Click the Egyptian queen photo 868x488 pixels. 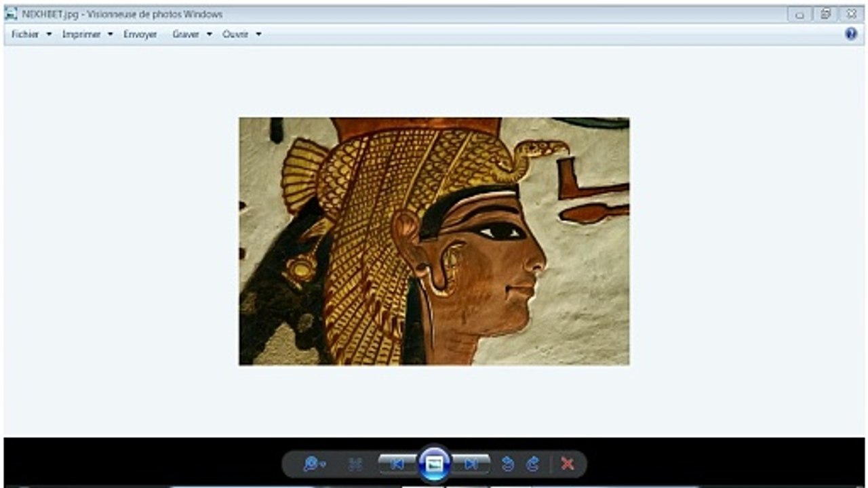[434, 241]
